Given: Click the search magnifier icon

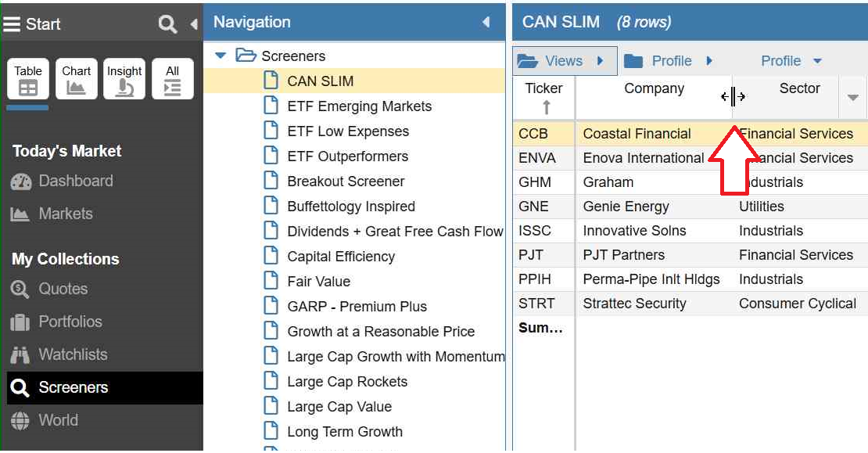Looking at the screenshot, I should tap(167, 24).
